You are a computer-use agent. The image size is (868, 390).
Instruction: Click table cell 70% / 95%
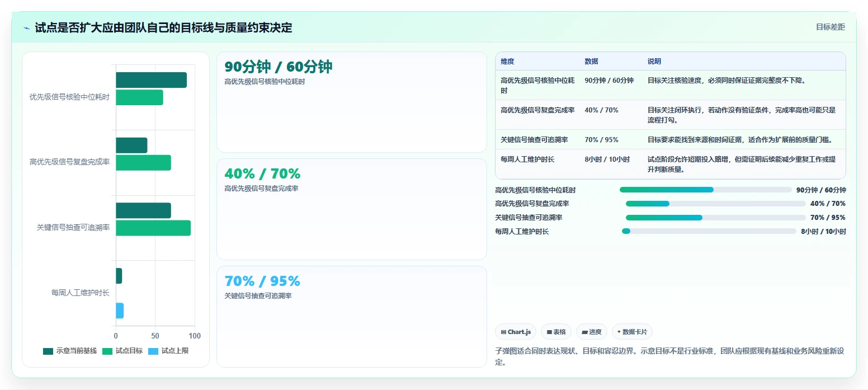[601, 140]
